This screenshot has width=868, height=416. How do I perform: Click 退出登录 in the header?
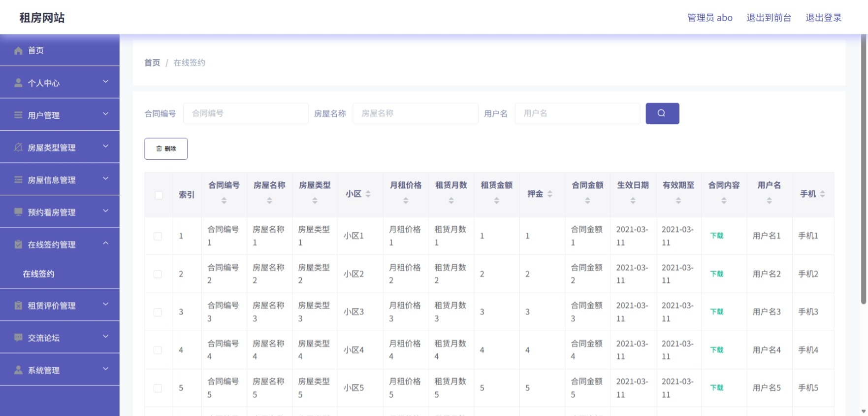[824, 18]
